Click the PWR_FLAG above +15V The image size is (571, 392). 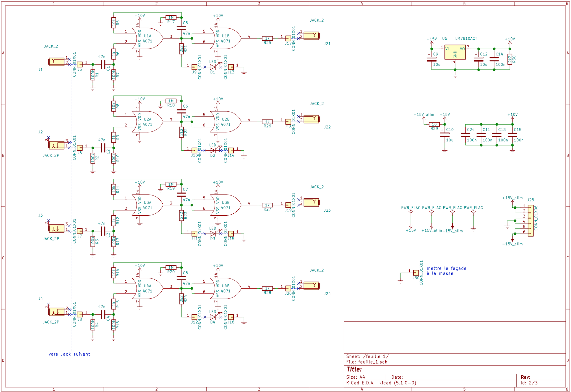pyautogui.click(x=411, y=212)
